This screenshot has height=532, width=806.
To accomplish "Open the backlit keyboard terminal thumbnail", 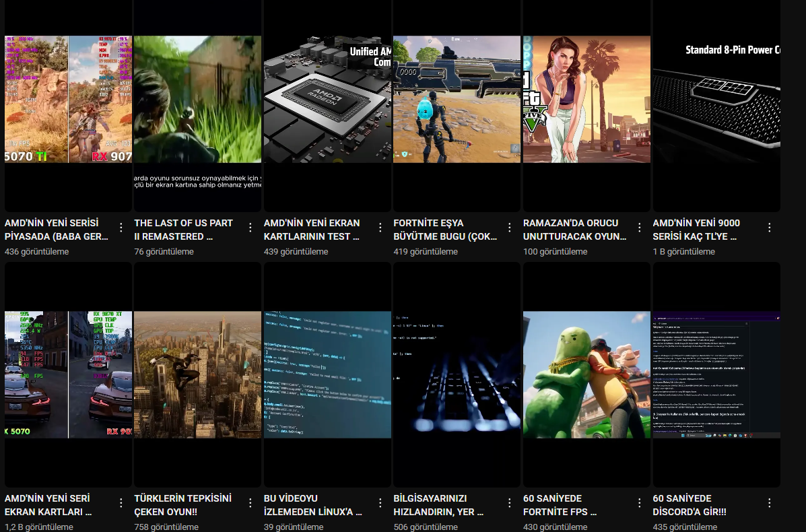I will (x=457, y=374).
